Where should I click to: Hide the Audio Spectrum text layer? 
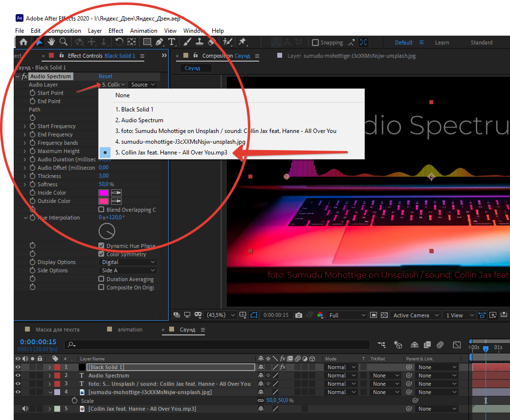point(18,376)
